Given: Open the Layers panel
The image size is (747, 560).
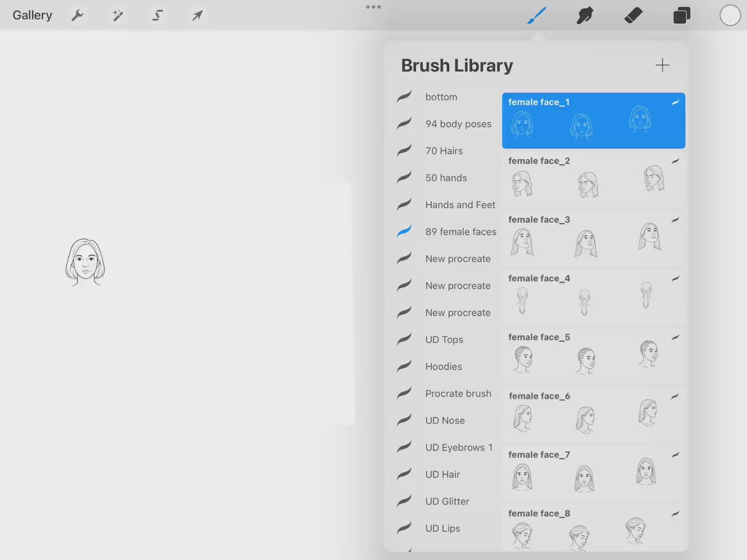Looking at the screenshot, I should click(682, 15).
